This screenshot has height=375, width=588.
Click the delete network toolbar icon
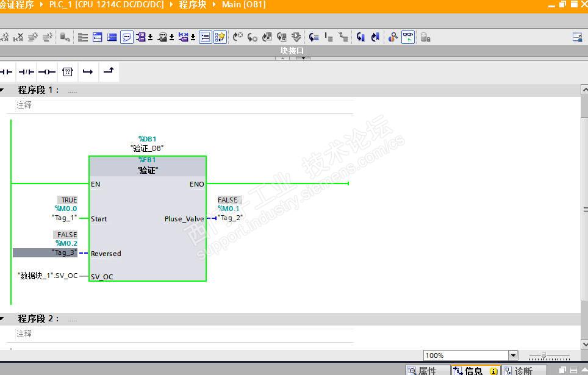click(18, 37)
